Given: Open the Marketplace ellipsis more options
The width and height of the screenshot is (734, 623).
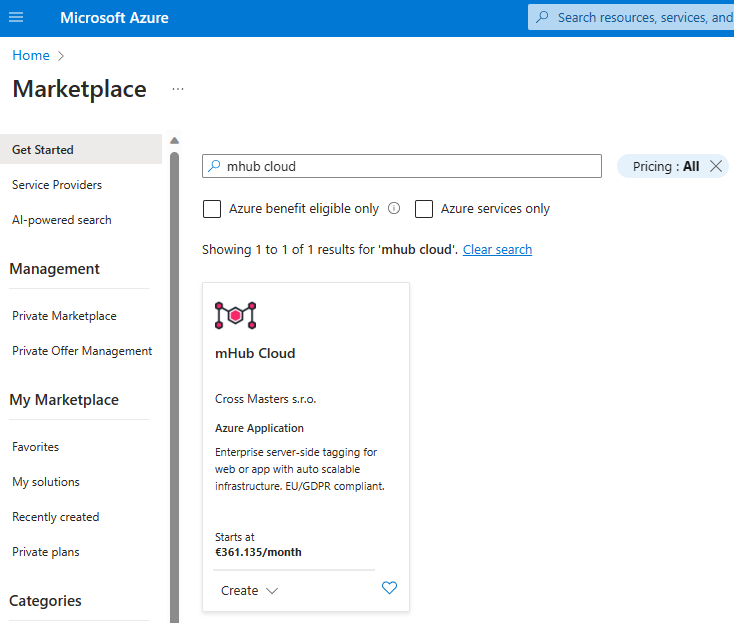Looking at the screenshot, I should coord(178,89).
